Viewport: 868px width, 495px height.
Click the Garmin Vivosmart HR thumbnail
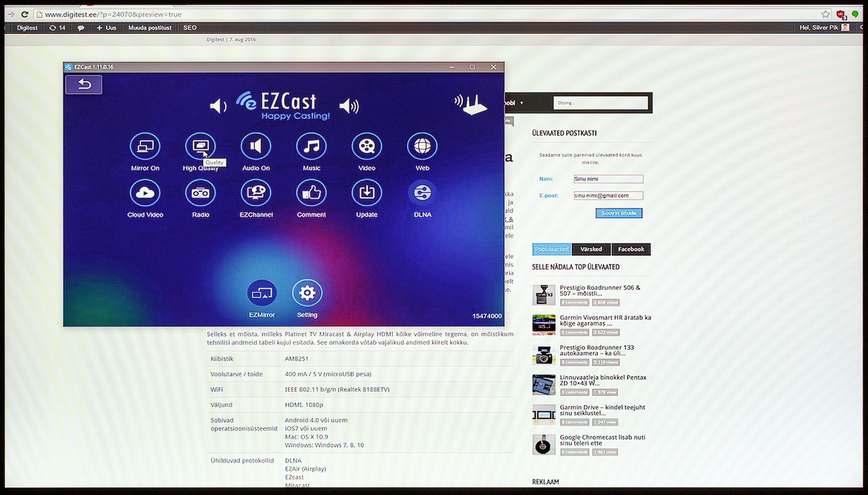click(543, 325)
